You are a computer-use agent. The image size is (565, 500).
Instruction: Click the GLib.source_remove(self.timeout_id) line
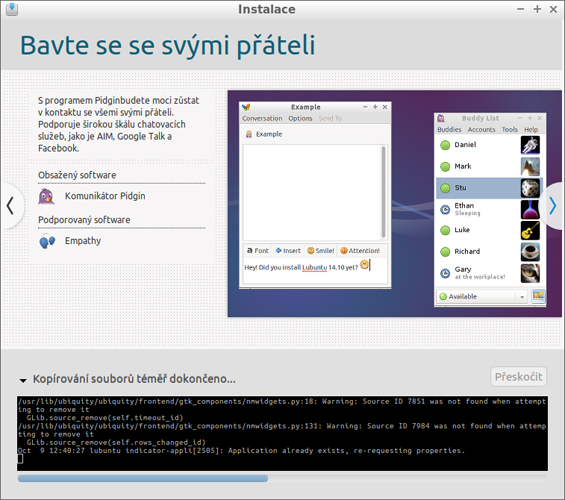pyautogui.click(x=105, y=418)
